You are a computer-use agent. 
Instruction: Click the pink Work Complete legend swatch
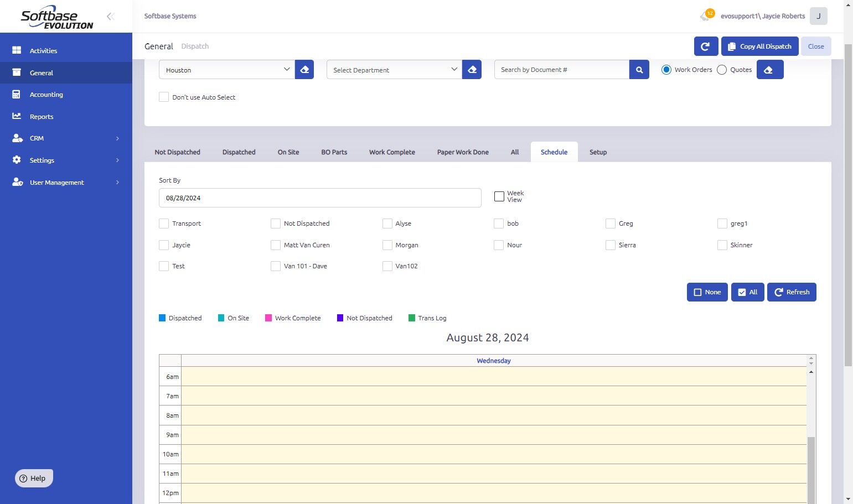tap(268, 318)
